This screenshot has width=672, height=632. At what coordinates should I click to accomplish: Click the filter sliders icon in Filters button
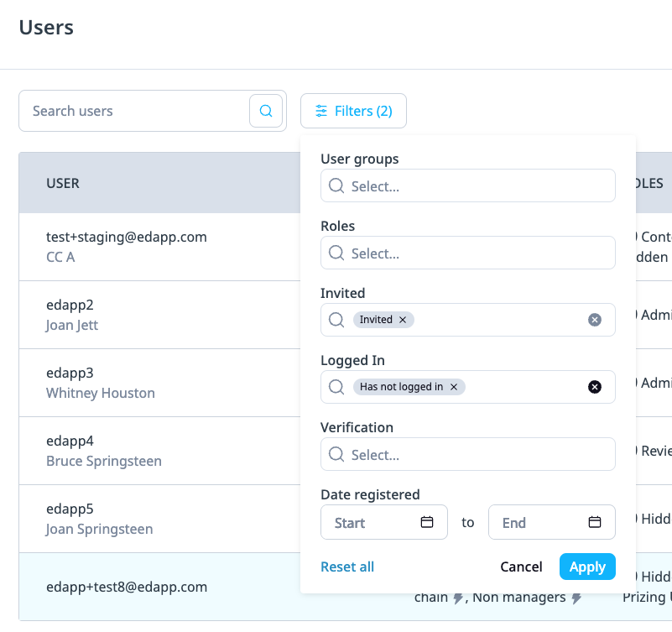click(322, 110)
